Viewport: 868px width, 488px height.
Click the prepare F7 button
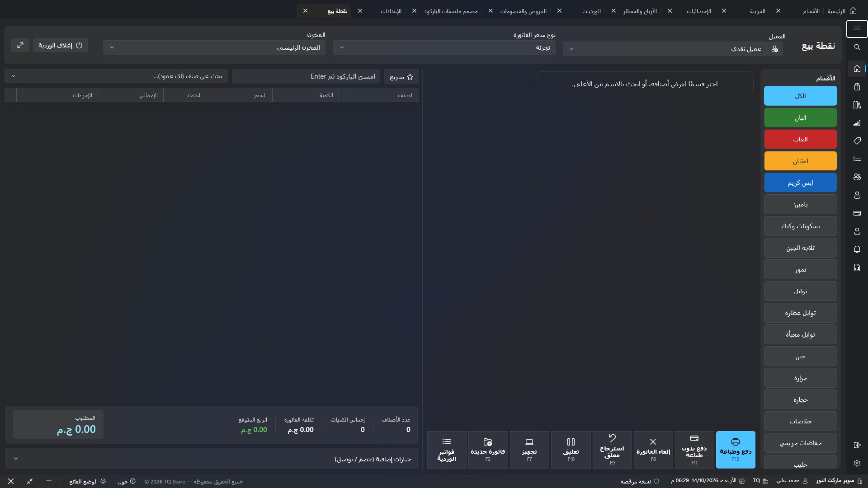point(529,450)
